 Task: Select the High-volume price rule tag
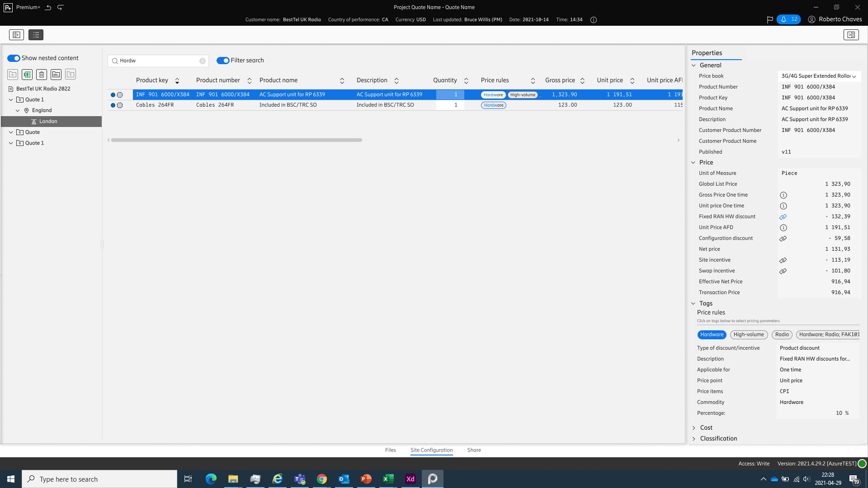click(x=748, y=335)
